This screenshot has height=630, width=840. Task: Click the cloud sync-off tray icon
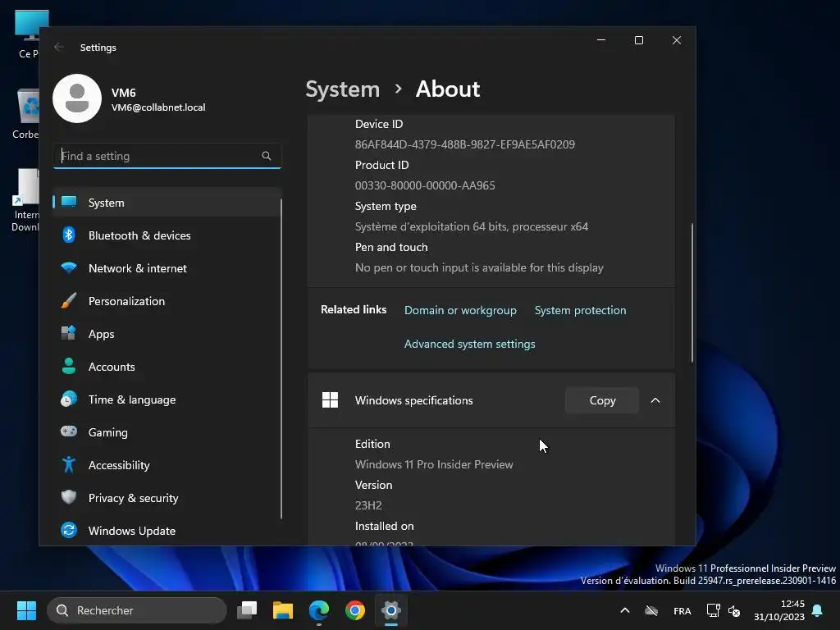tap(651, 610)
